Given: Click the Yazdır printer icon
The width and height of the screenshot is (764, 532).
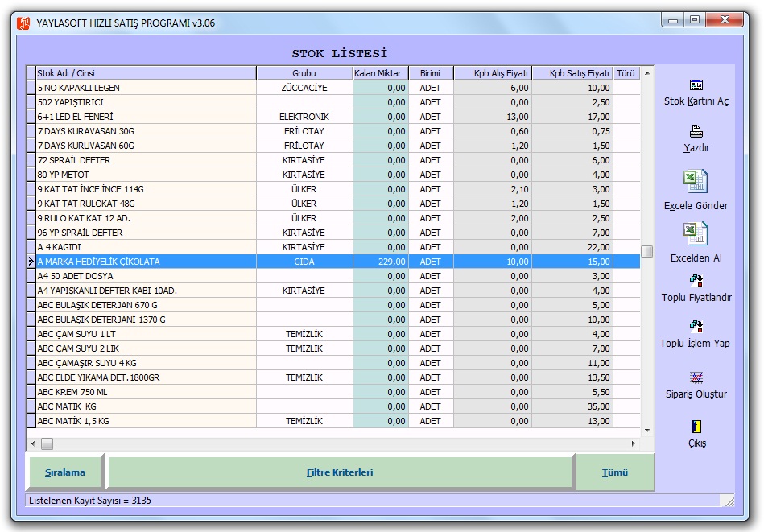Looking at the screenshot, I should 696,131.
